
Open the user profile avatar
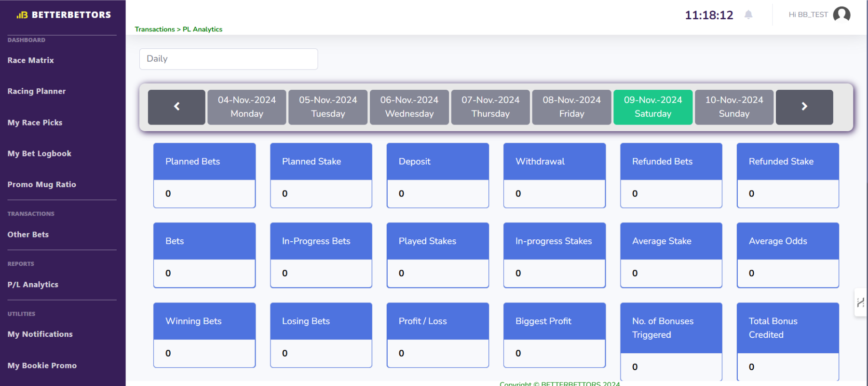point(841,14)
